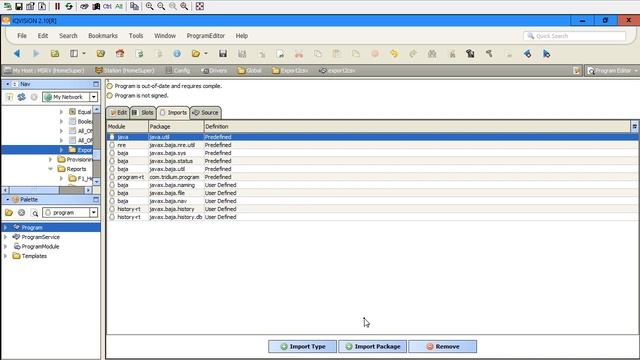640x360 pixels.
Task: Click the floppy disk Save icon in main toolbar
Action: click(x=223, y=53)
